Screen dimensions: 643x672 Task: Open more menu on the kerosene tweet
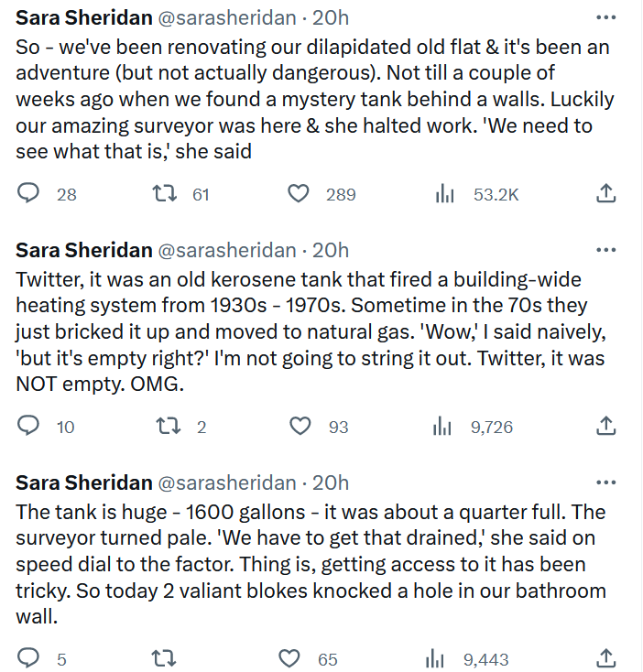click(605, 250)
